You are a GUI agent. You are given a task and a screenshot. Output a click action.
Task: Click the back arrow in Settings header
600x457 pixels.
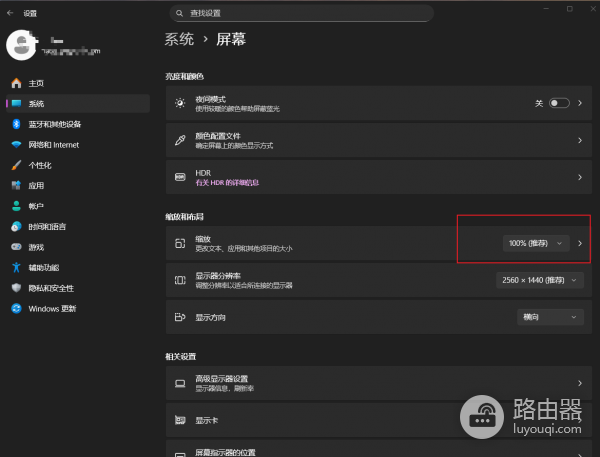[x=10, y=13]
